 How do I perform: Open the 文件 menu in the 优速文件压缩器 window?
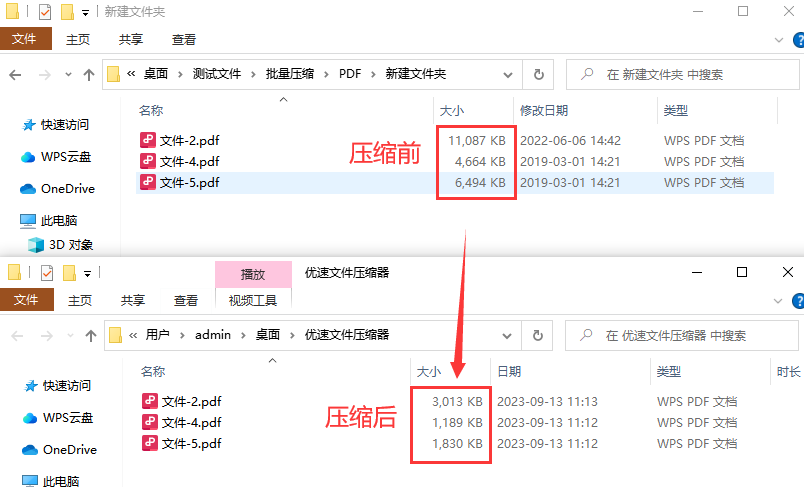tap(27, 300)
